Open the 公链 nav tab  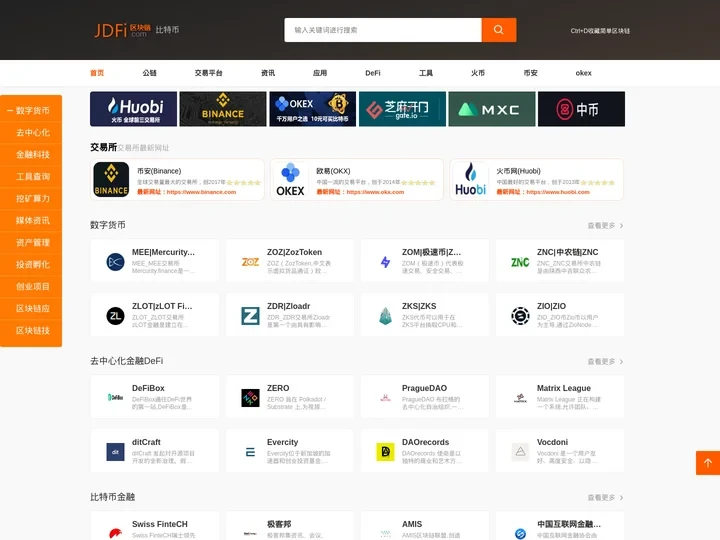tap(149, 73)
